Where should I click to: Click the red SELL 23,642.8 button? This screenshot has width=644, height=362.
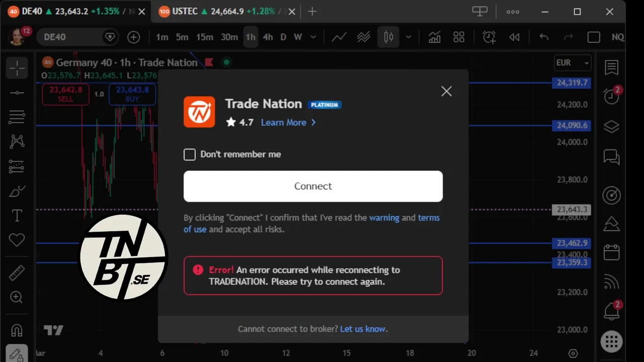coord(65,94)
